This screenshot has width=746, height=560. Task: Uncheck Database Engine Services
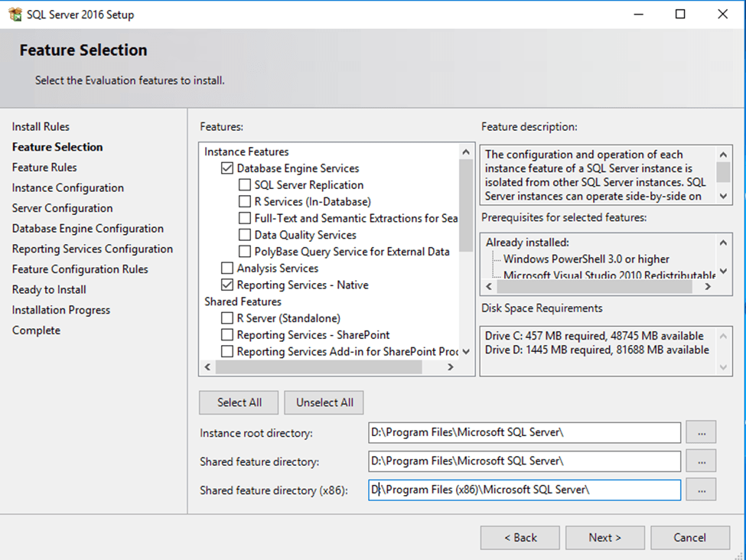tap(227, 168)
